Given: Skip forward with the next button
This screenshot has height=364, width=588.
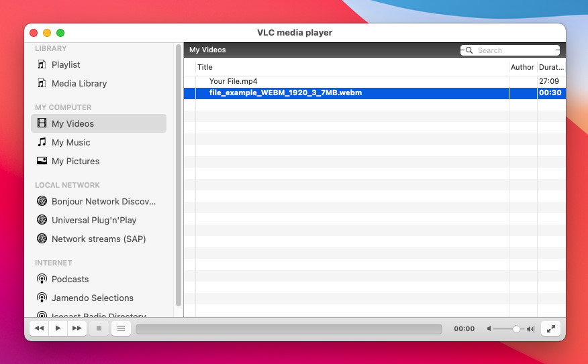Looking at the screenshot, I should point(77,328).
